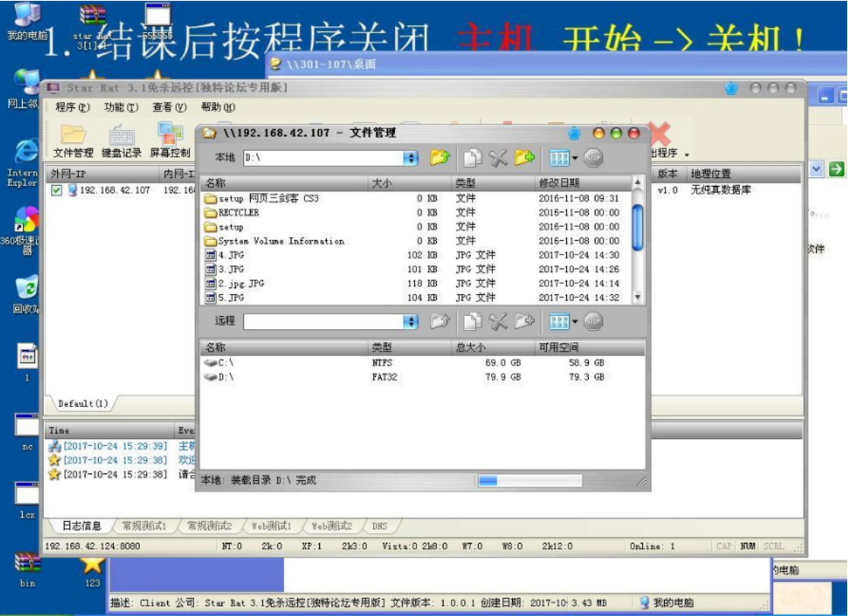This screenshot has width=848, height=616.
Task: Click the local pane delete (X) icon
Action: pos(498,157)
